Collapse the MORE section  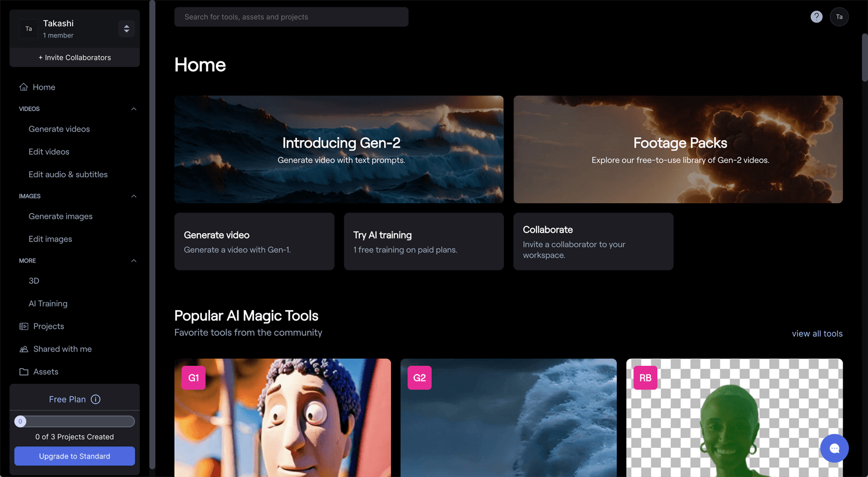coord(134,260)
